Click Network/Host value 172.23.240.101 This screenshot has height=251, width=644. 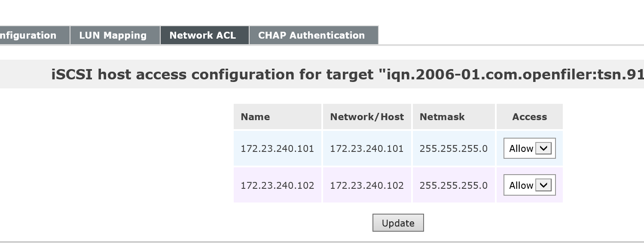coord(367,149)
